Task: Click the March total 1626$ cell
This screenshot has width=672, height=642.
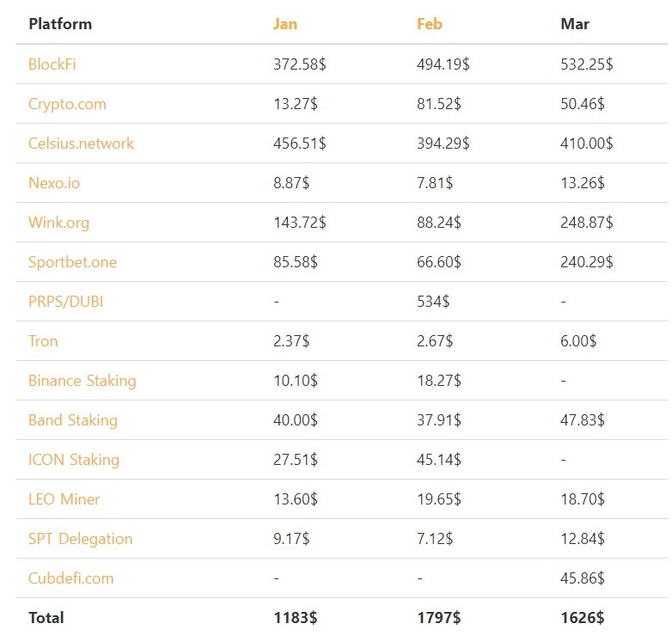Action: 582,618
